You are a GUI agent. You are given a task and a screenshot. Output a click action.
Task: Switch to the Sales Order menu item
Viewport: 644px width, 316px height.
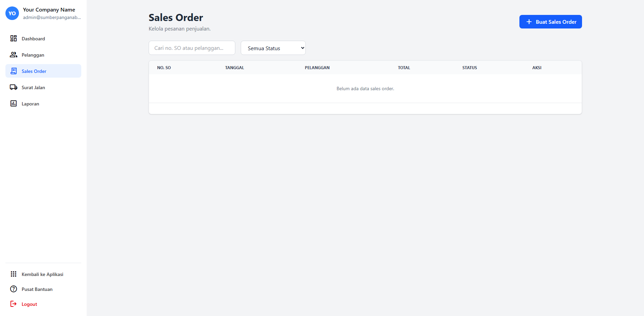click(34, 71)
